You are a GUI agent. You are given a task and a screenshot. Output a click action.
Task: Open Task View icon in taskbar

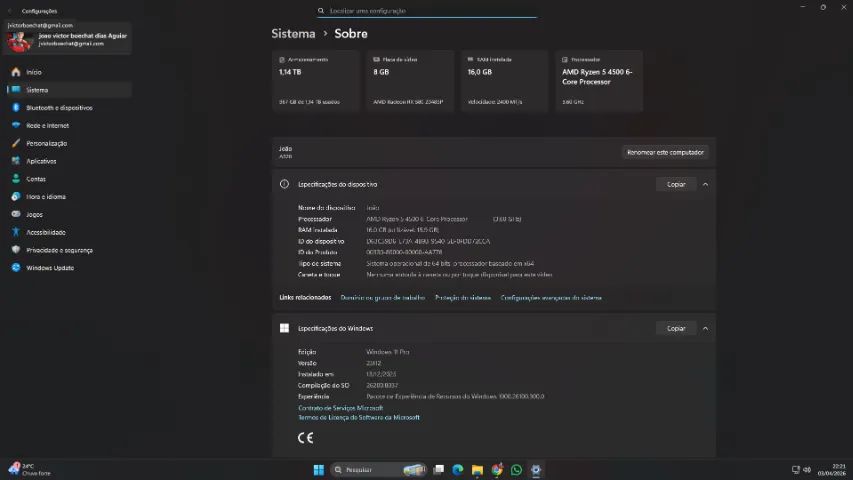438,470
